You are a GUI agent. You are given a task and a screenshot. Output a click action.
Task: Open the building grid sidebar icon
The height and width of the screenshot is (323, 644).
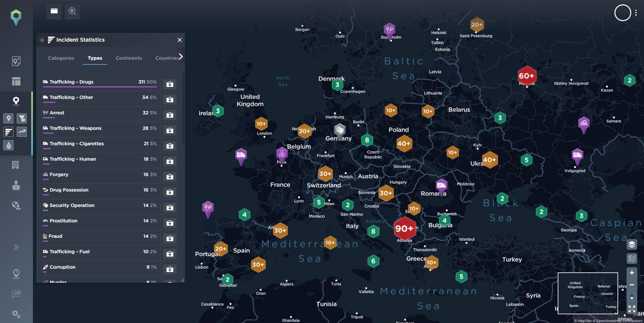point(15,165)
